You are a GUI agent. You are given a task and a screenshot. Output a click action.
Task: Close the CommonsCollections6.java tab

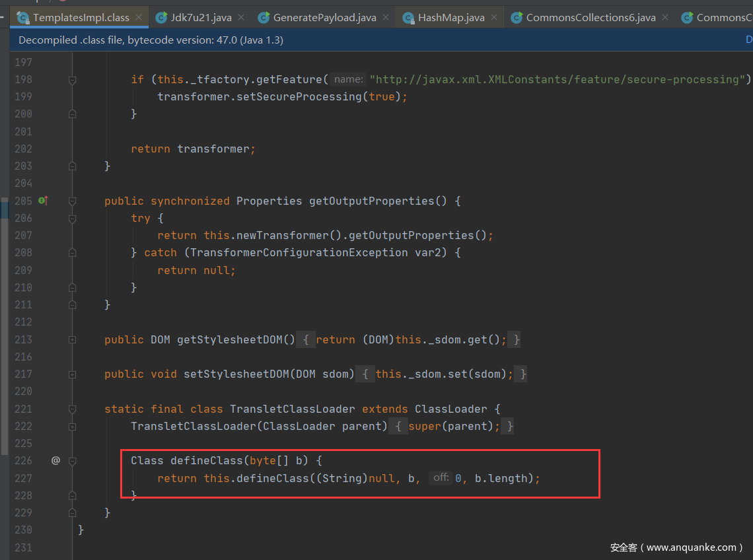tap(665, 18)
